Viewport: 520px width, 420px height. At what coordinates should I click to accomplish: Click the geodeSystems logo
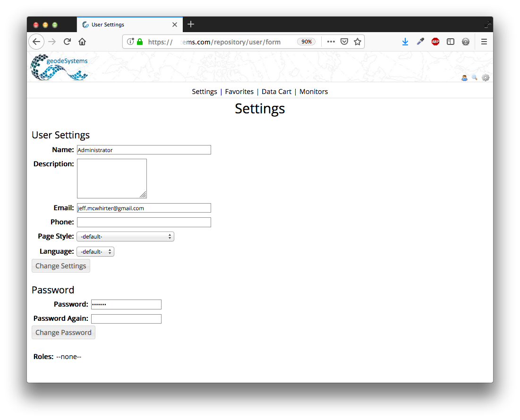(60, 68)
